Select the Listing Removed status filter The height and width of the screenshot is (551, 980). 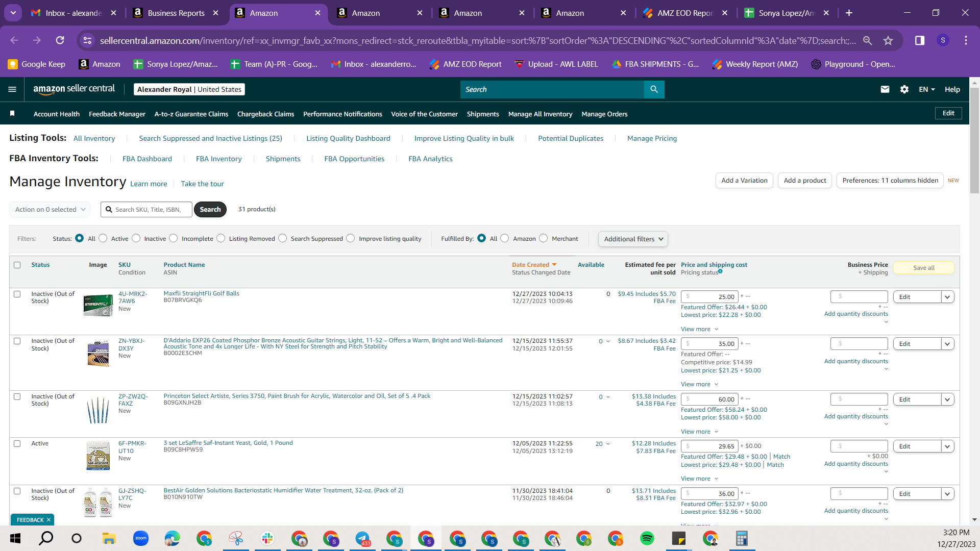tap(221, 238)
